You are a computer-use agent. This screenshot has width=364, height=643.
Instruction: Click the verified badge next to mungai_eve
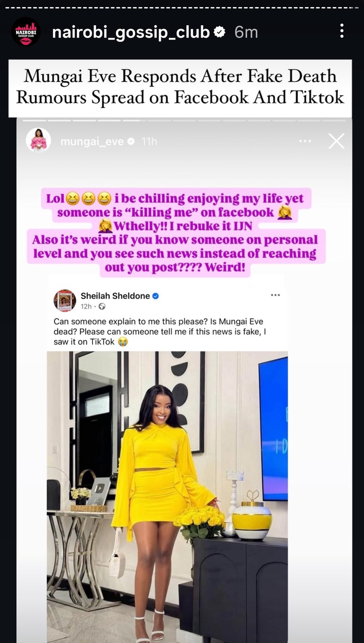click(131, 142)
